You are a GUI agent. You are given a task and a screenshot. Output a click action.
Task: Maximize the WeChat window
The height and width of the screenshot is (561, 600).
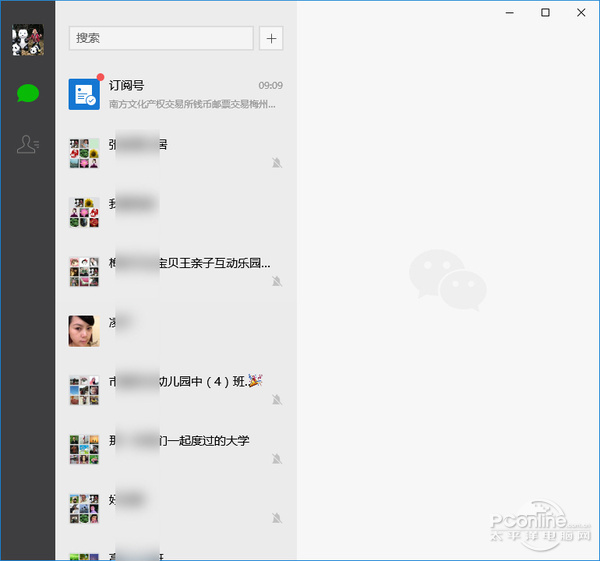pos(545,13)
